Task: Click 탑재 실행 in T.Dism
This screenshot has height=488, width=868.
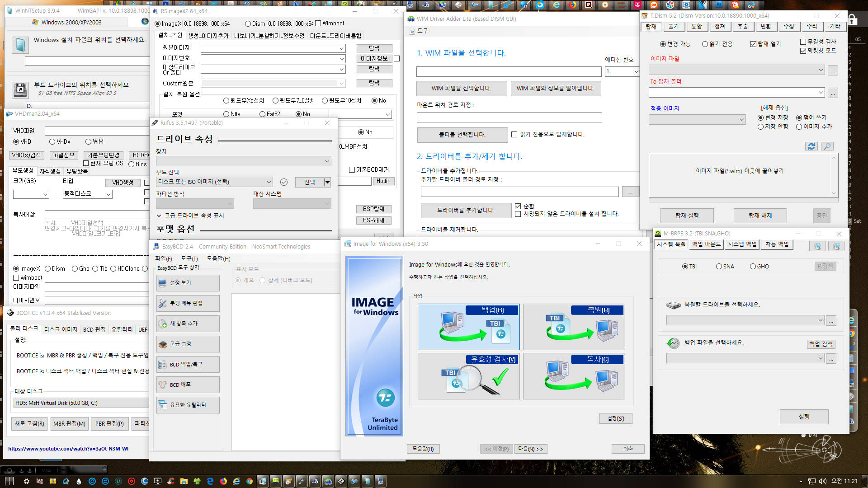Action: pos(687,216)
